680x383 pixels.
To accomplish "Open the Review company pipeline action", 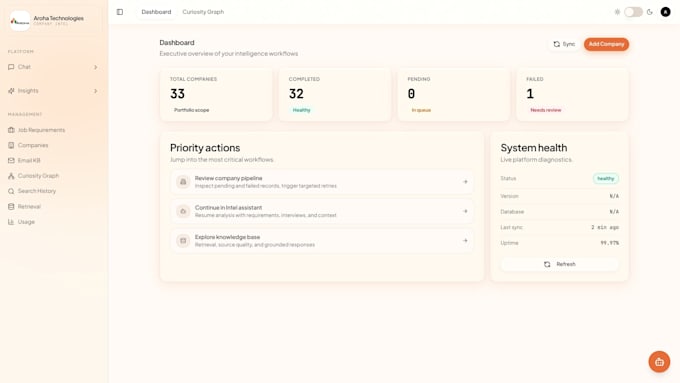I will [322, 182].
